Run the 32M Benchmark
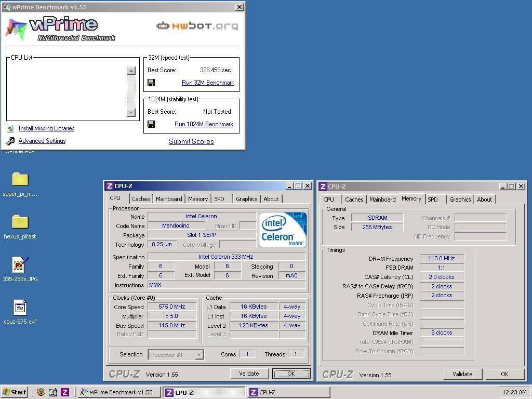532x399 pixels. [x=208, y=83]
